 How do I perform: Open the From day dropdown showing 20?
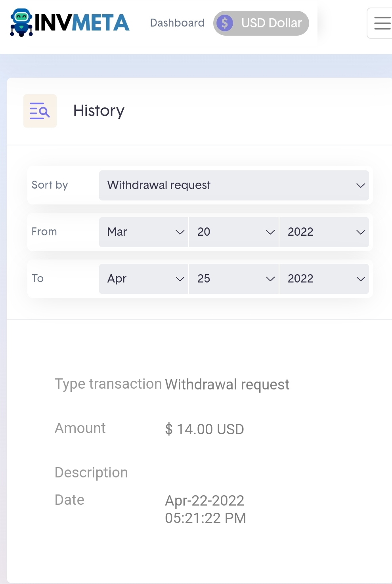coord(234,232)
